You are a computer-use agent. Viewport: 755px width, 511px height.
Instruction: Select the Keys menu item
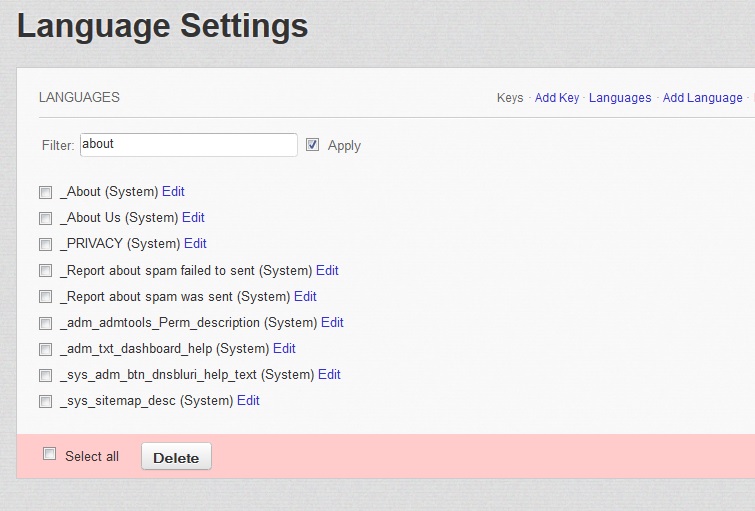(510, 98)
